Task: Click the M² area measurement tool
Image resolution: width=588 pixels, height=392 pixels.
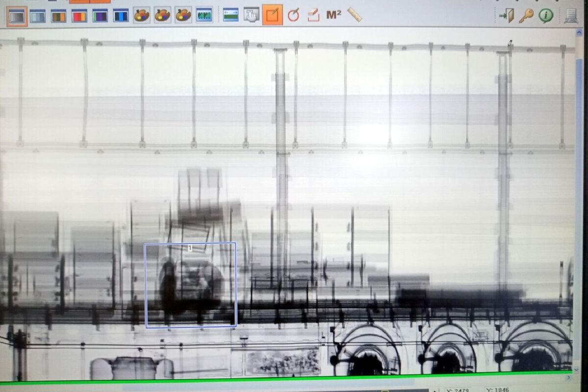Action: coord(333,16)
